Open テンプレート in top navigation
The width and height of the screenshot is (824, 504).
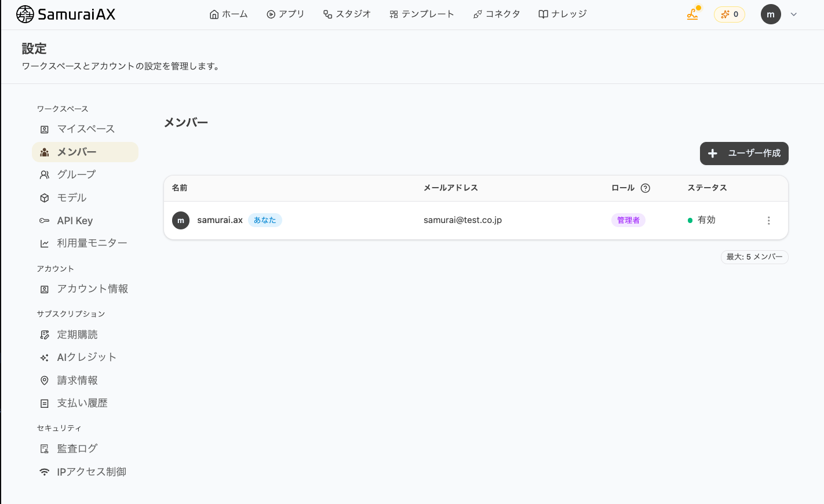(x=422, y=14)
